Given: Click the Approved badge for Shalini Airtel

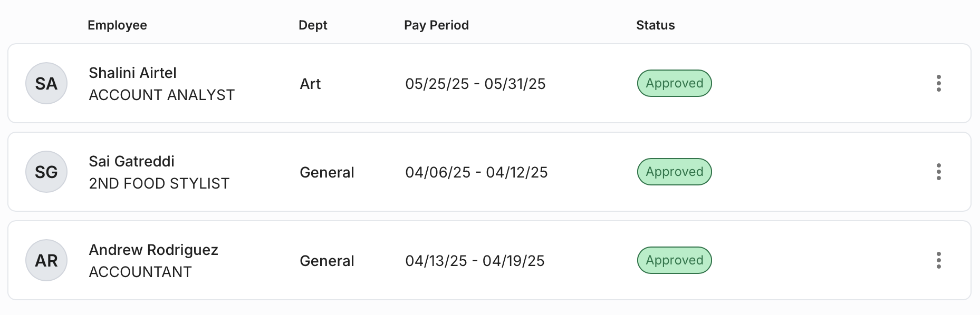Looking at the screenshot, I should tap(675, 83).
